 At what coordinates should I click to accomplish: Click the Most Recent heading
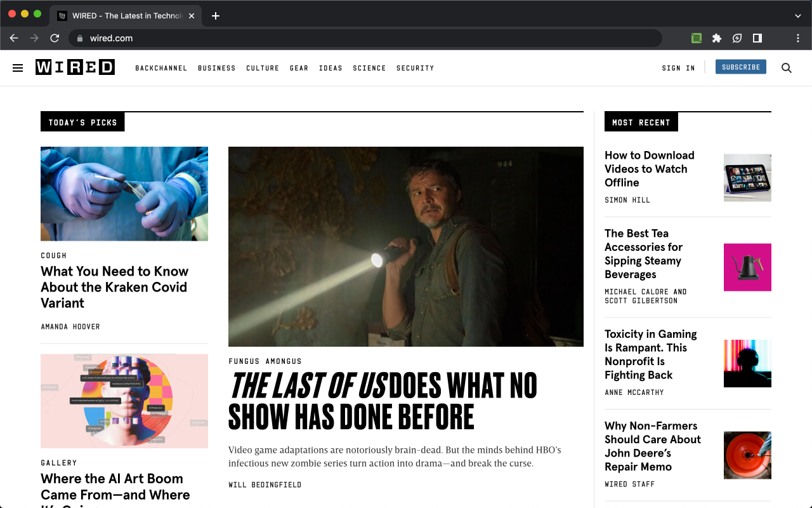(x=641, y=122)
